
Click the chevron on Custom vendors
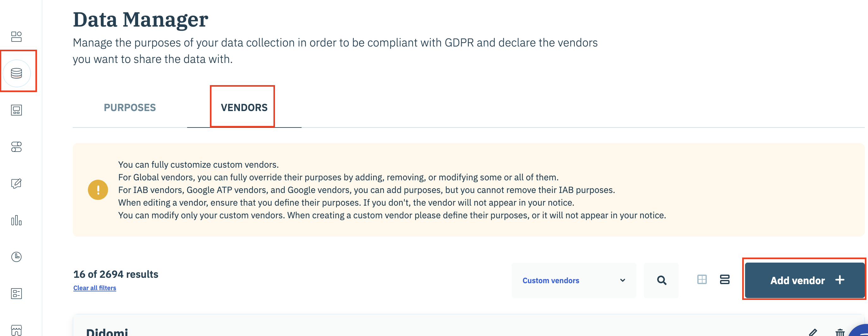623,280
